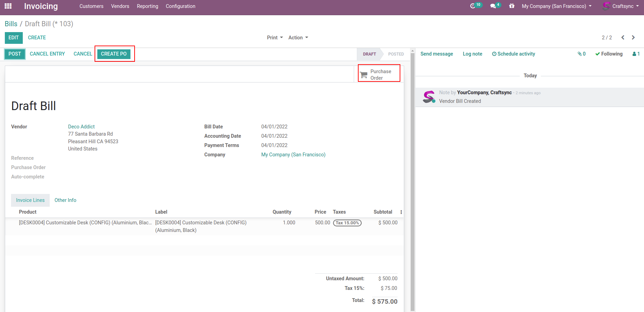Click the form's vertical scrollbar
This screenshot has width=644, height=312.
[412, 179]
